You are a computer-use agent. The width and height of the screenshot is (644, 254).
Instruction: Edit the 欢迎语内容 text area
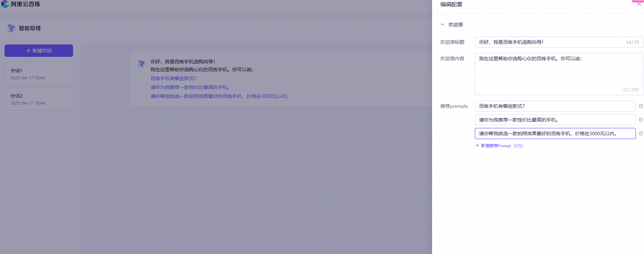point(559,74)
